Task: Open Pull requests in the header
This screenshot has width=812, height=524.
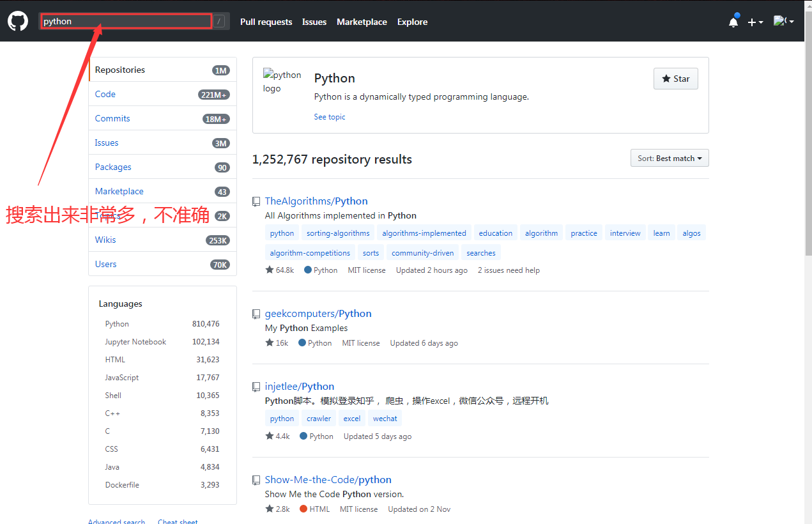Action: (266, 22)
